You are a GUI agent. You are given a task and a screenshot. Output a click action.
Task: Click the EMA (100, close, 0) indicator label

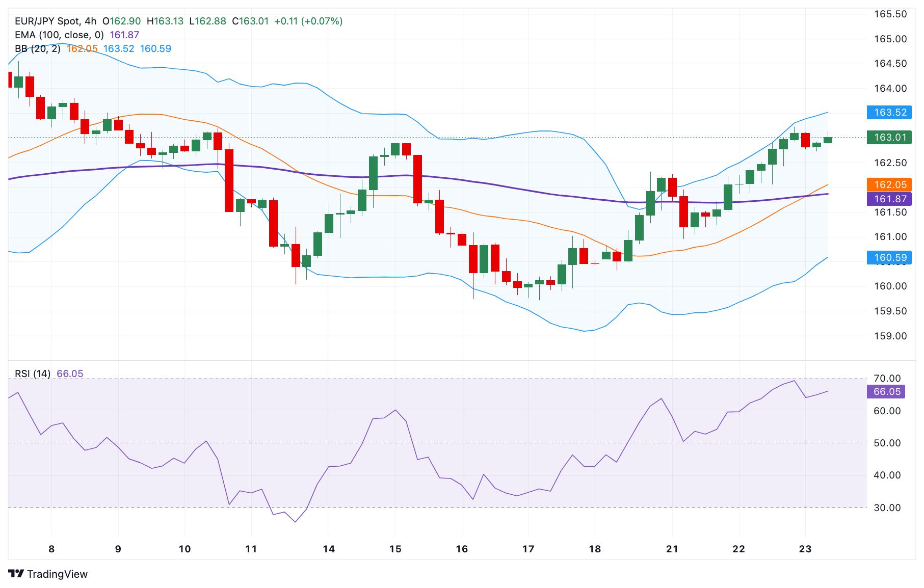tap(59, 35)
